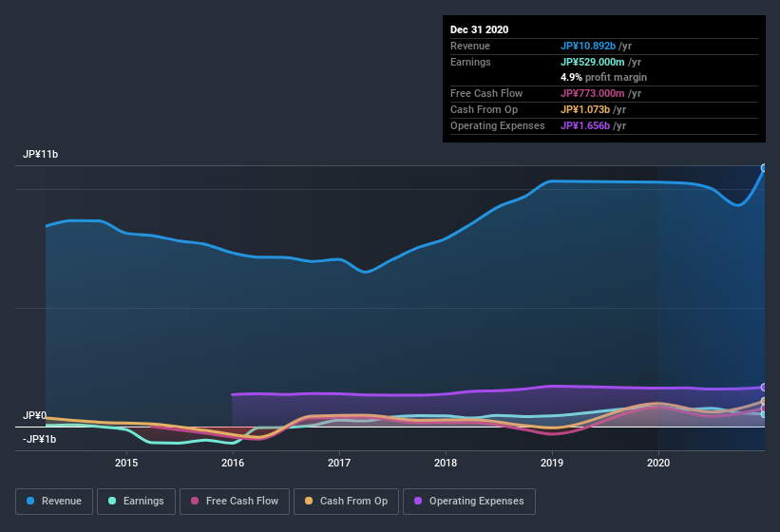The height and width of the screenshot is (532, 780).
Task: Click the orange Cash From Op endpoint marker
Action: click(764, 402)
